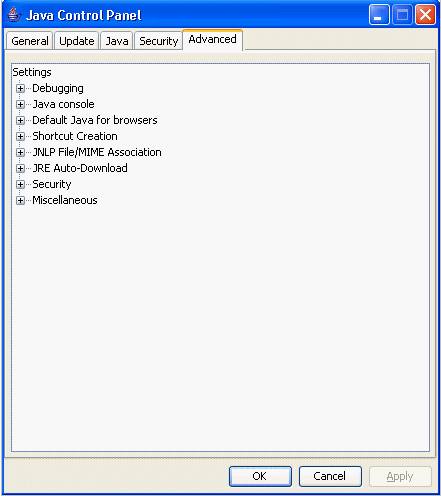Select the Miscellaneous tree item label
This screenshot has height=496, width=441.
[65, 200]
